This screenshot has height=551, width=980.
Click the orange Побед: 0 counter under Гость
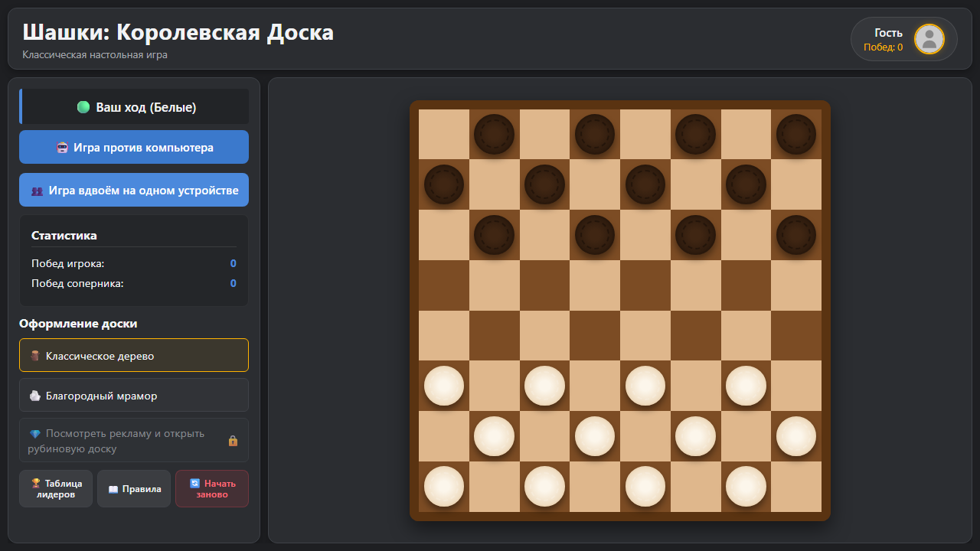tap(884, 47)
